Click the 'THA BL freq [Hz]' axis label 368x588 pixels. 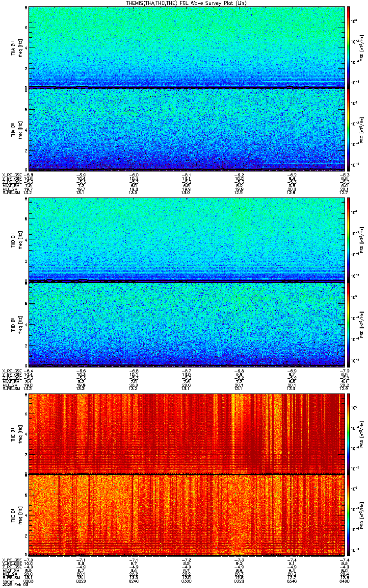coord(17,48)
